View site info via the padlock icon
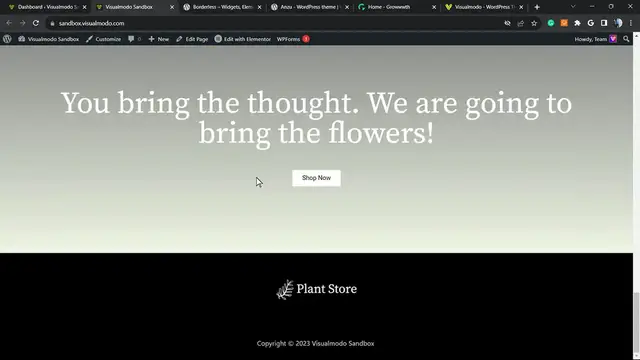Viewport: 640px width, 360px height. (x=52, y=23)
